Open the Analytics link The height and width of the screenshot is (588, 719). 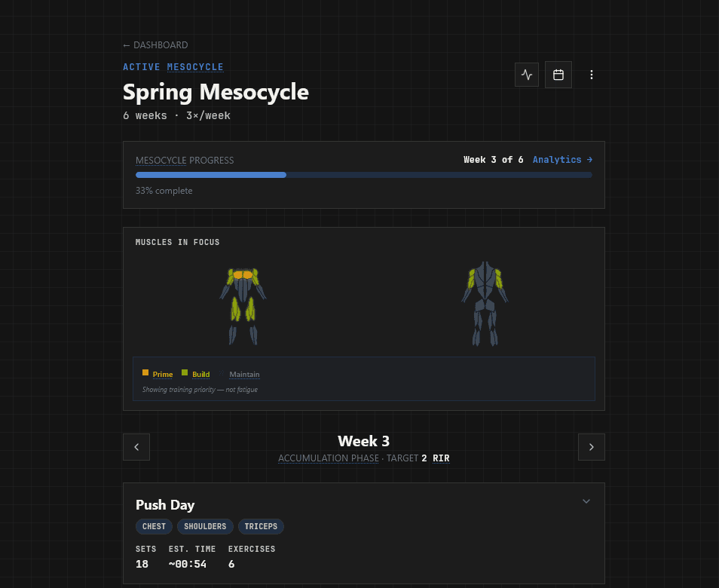tap(563, 160)
